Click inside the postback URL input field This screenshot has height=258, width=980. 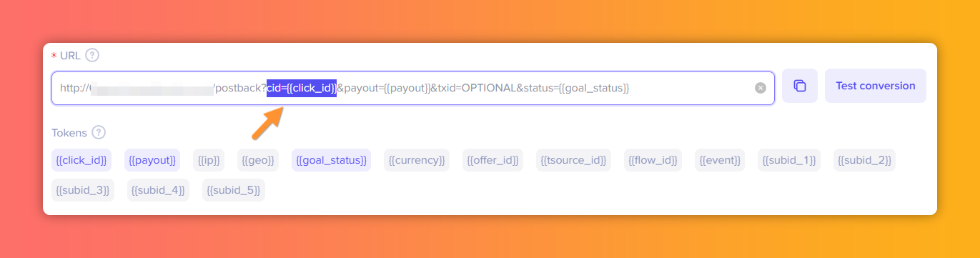[413, 88]
